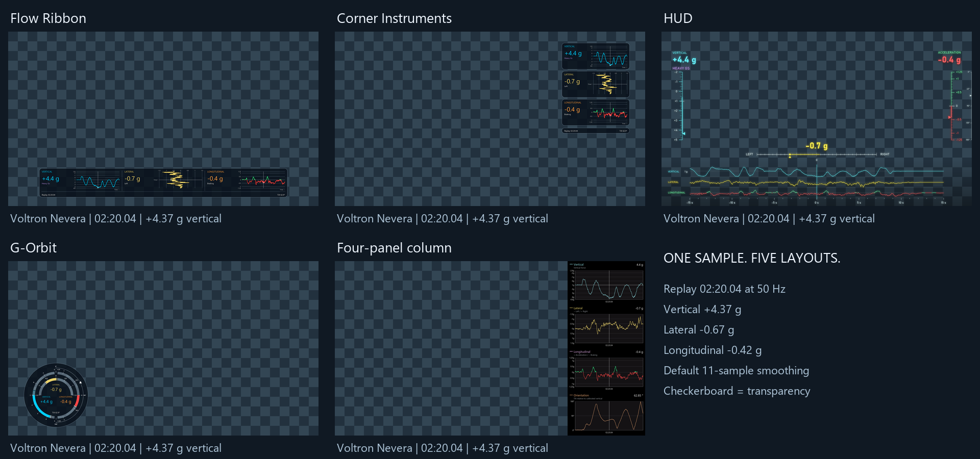Image resolution: width=980 pixels, height=459 pixels.
Task: Click the "Flow Ribbon" layout heading
Action: [48, 18]
